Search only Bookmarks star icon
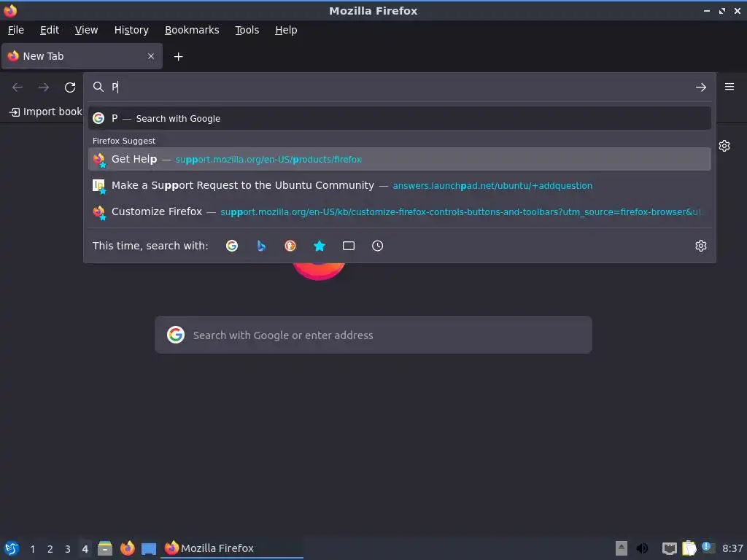The width and height of the screenshot is (747, 560). pyautogui.click(x=320, y=246)
